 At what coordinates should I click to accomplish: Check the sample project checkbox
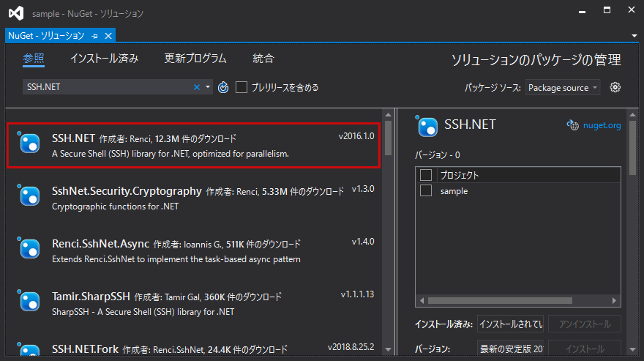[x=426, y=191]
